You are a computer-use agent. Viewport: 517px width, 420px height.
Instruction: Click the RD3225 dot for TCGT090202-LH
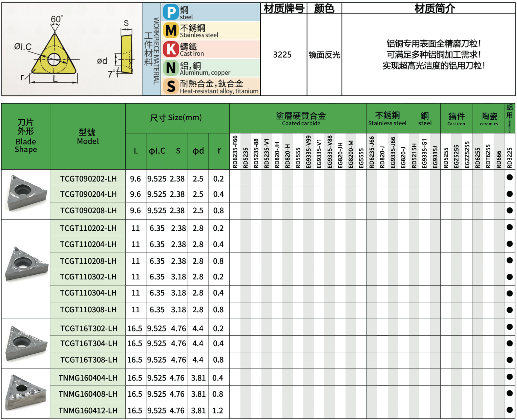[510, 177]
